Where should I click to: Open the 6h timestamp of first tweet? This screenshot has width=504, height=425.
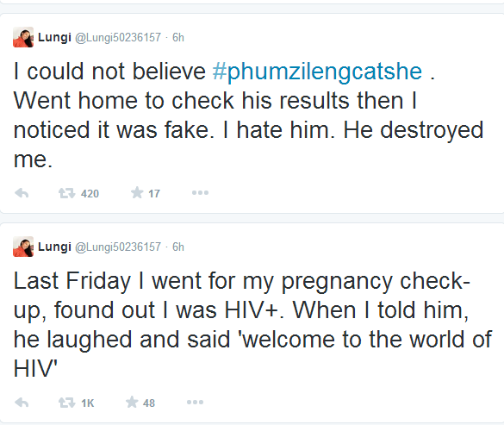point(178,38)
